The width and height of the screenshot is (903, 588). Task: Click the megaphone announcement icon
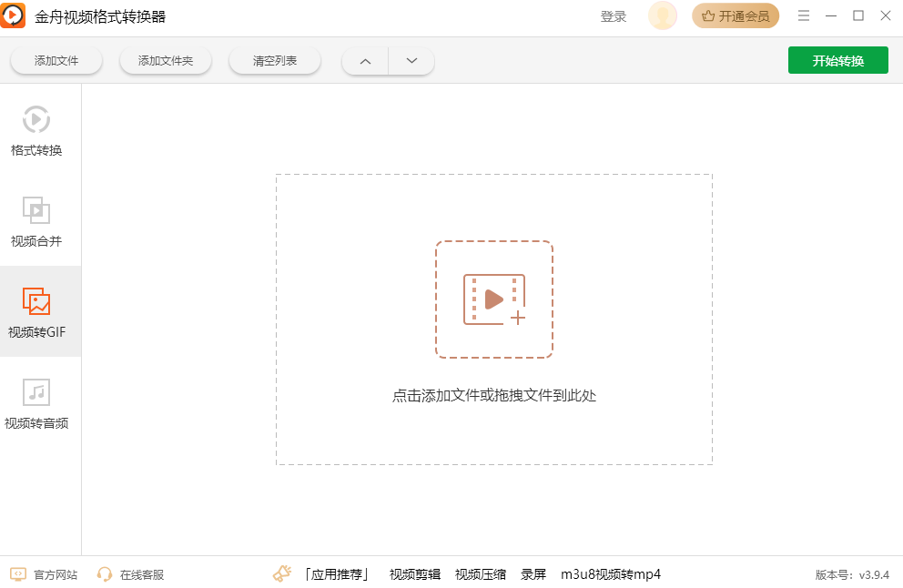282,573
